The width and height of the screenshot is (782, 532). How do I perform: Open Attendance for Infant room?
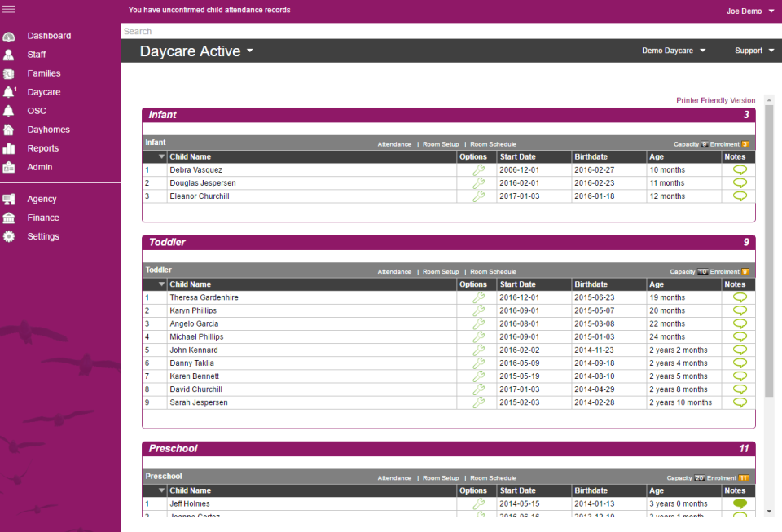[394, 144]
